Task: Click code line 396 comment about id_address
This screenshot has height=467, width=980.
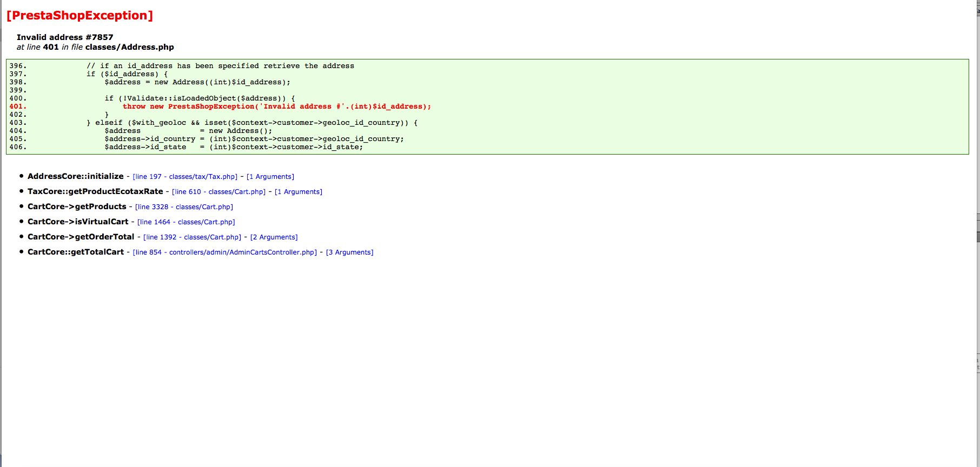Action: point(220,66)
